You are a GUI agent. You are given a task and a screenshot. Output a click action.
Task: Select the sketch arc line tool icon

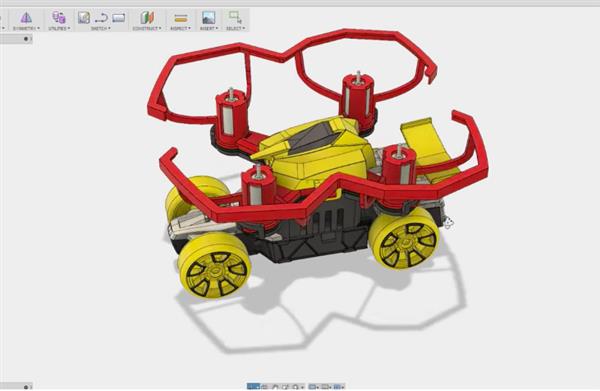[101, 18]
